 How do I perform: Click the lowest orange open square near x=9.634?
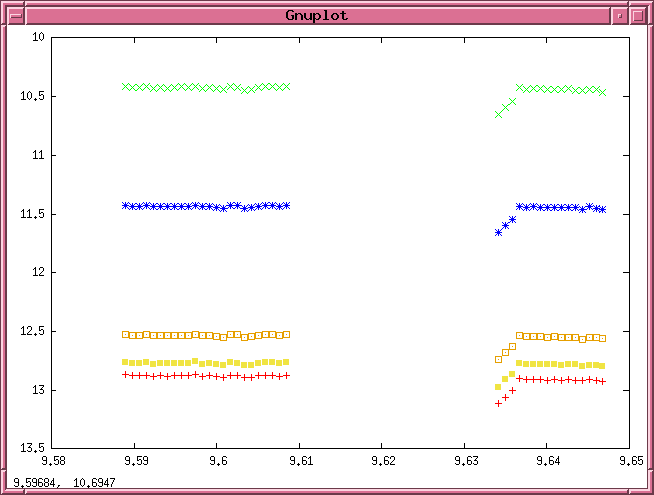tap(499, 359)
